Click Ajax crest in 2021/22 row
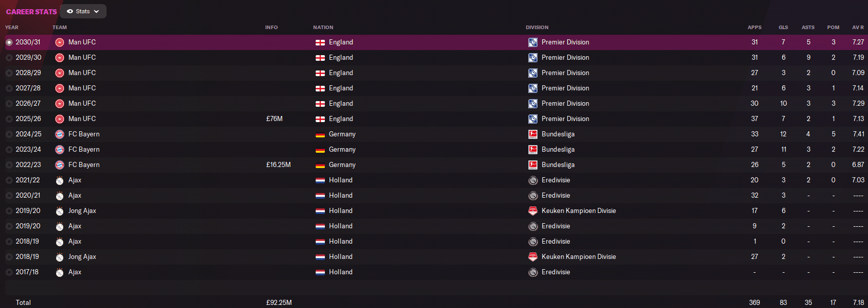Image resolution: width=868 pixels, height=308 pixels. (x=60, y=180)
